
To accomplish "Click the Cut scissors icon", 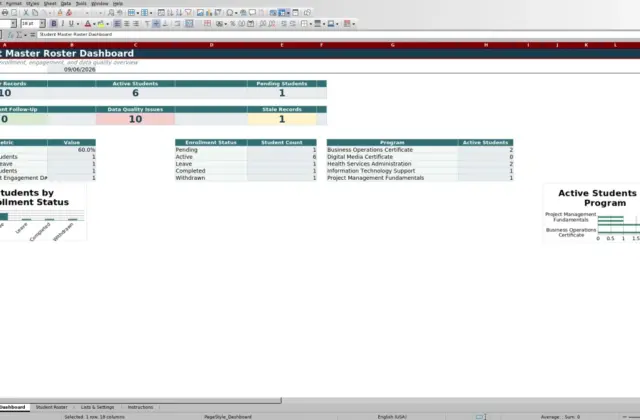I will [26, 13].
